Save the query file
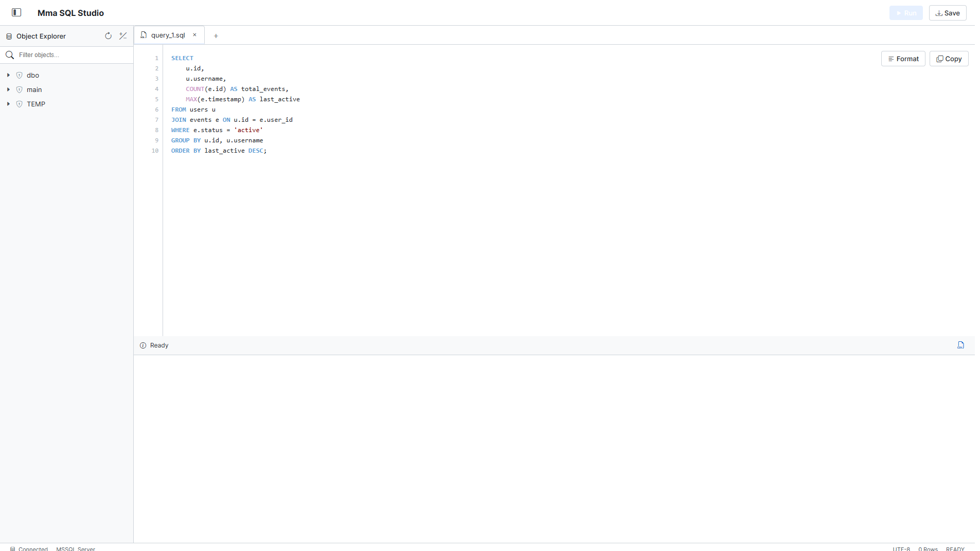This screenshot has height=551, width=980. click(x=948, y=13)
